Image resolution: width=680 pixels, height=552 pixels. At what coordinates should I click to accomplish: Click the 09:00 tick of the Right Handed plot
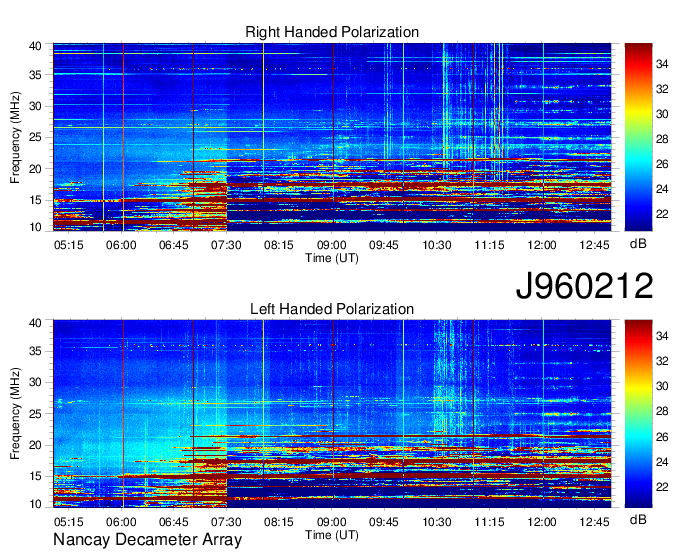331,245
